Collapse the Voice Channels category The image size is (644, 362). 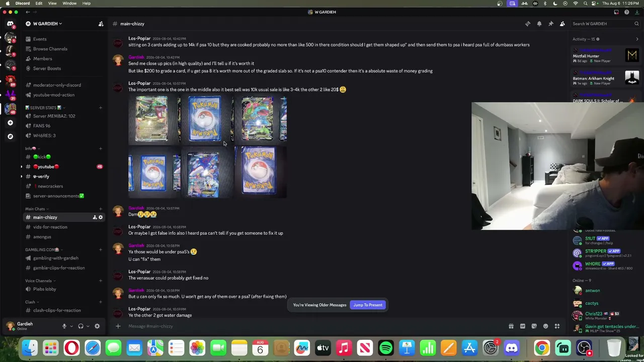click(x=40, y=281)
